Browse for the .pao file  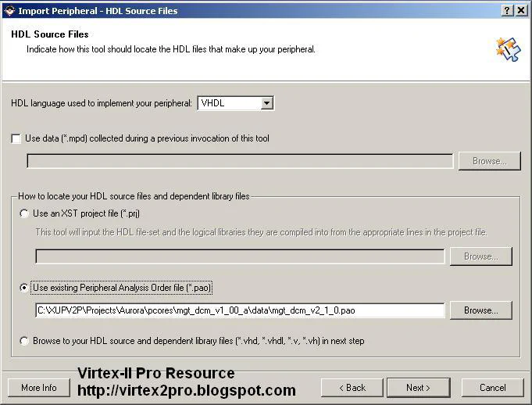point(480,310)
